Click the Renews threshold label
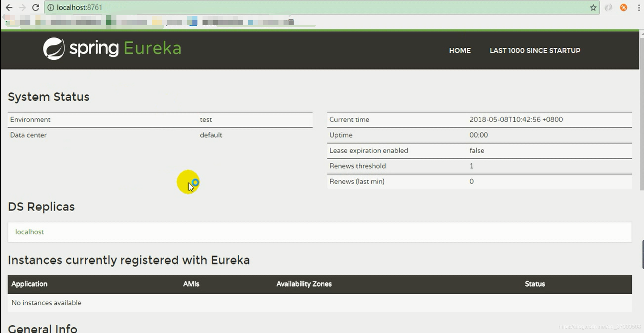 click(357, 166)
